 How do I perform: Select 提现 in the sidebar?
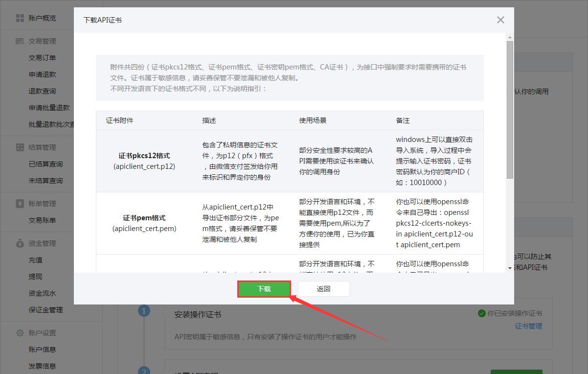[x=36, y=277]
